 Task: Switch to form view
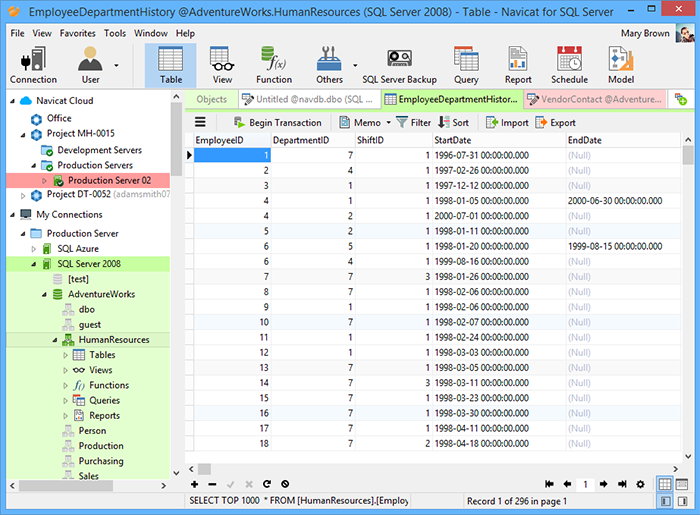[682, 484]
